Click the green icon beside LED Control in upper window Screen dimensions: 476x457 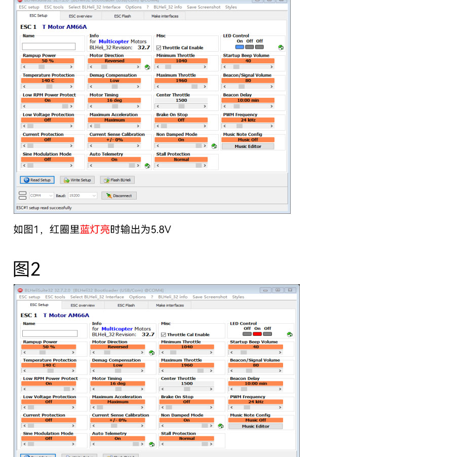[281, 47]
